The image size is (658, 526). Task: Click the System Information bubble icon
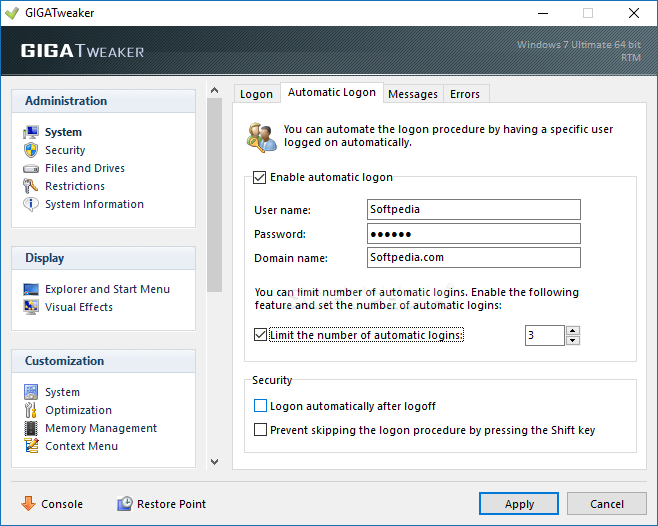[31, 204]
